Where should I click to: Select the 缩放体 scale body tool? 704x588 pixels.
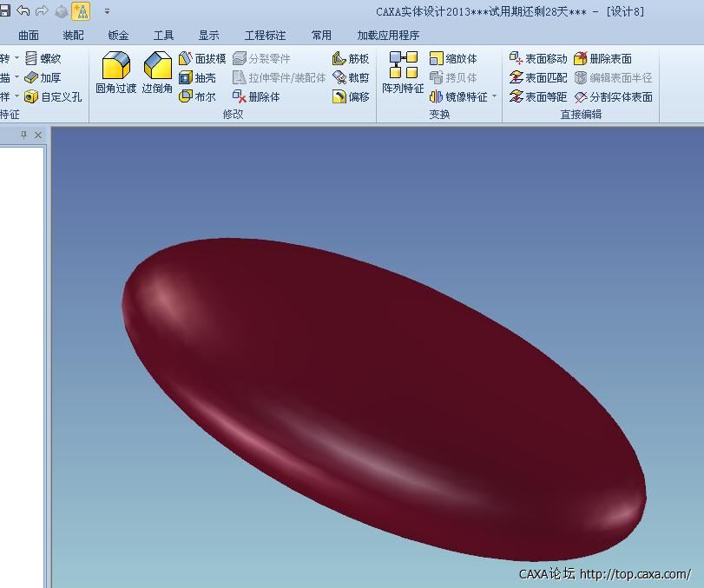click(453, 58)
